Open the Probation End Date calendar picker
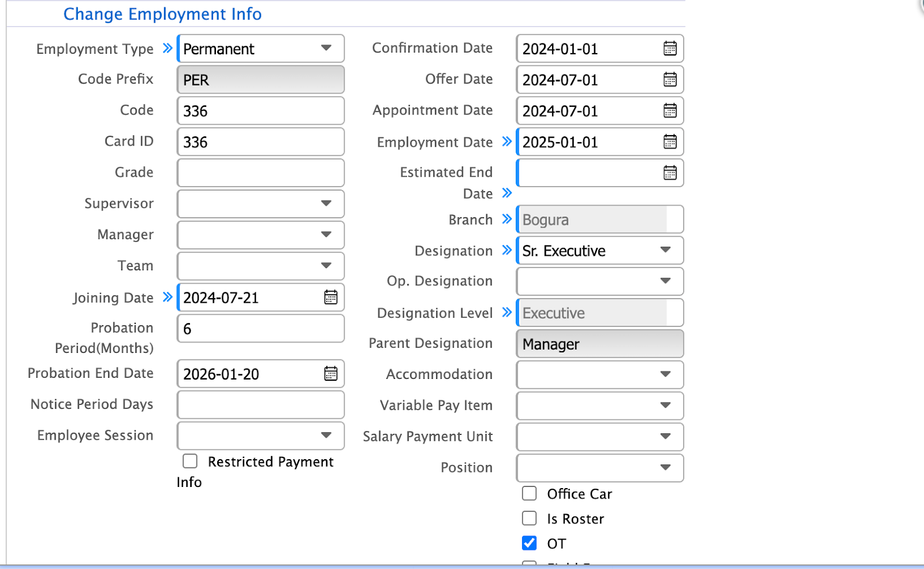This screenshot has width=924, height=569. coord(330,374)
